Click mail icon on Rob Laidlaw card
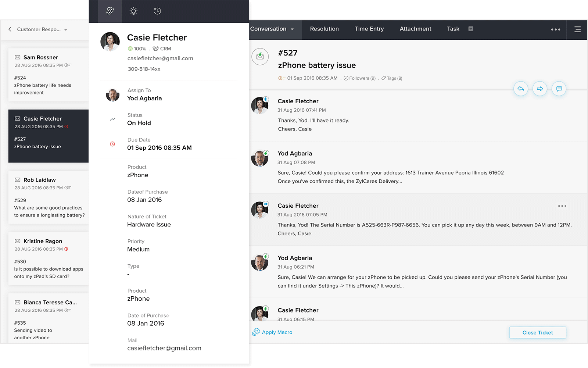 [x=18, y=180]
